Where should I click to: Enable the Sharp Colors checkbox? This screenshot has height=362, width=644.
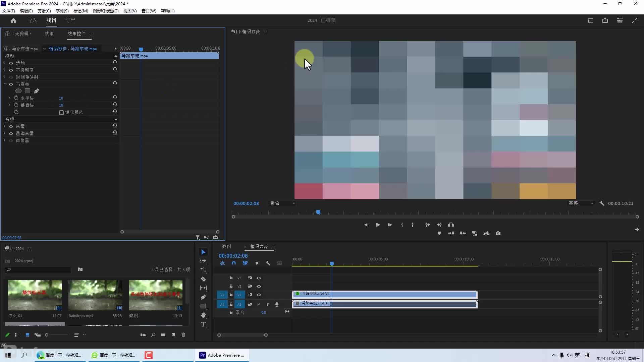click(x=61, y=113)
